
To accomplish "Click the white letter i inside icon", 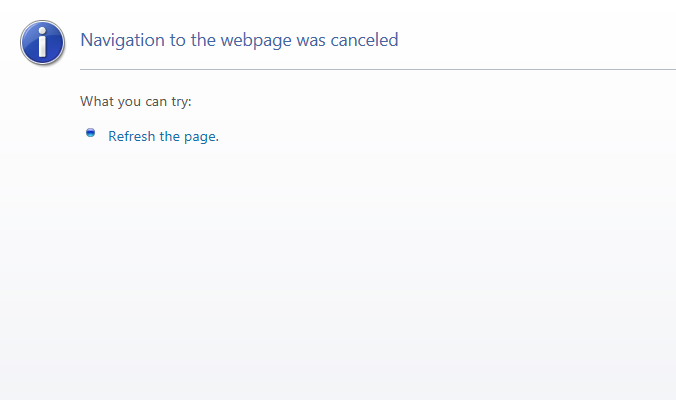I will tap(42, 42).
